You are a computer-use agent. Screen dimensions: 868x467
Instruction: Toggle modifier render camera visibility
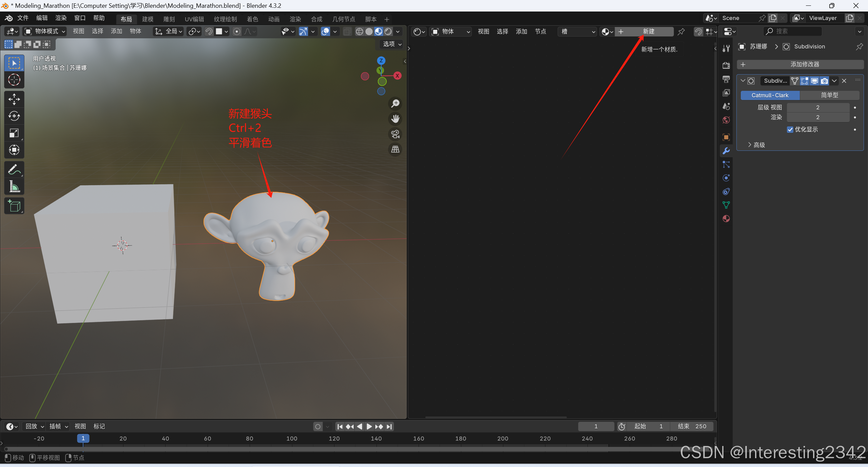pyautogui.click(x=824, y=81)
